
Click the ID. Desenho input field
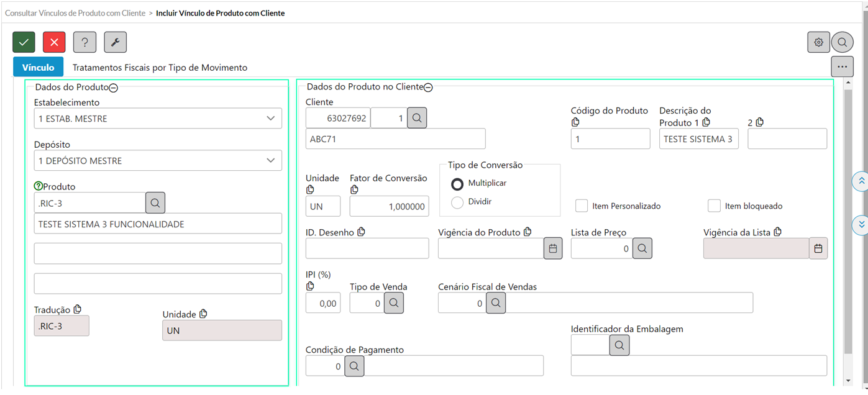pyautogui.click(x=367, y=248)
